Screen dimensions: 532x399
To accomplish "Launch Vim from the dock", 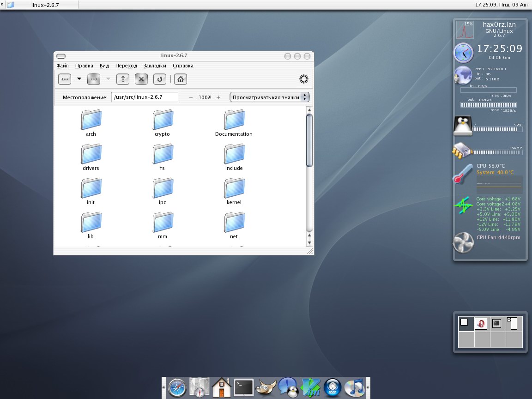I will point(310,387).
